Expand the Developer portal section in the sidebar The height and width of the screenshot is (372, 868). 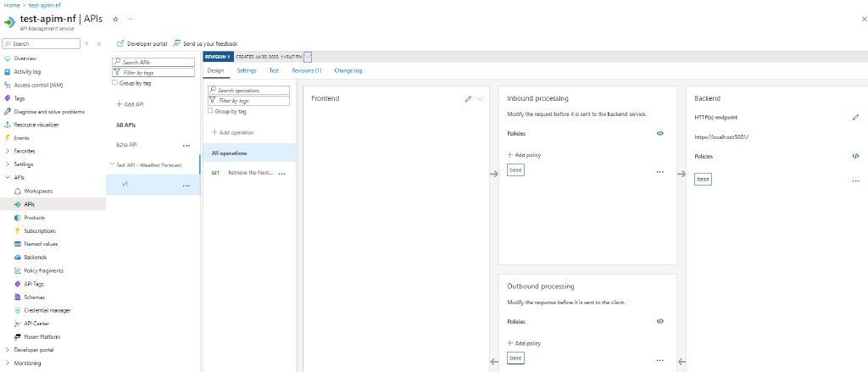point(7,350)
